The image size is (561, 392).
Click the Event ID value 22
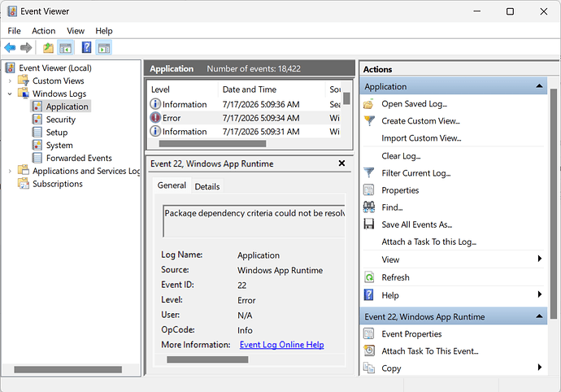click(x=241, y=285)
